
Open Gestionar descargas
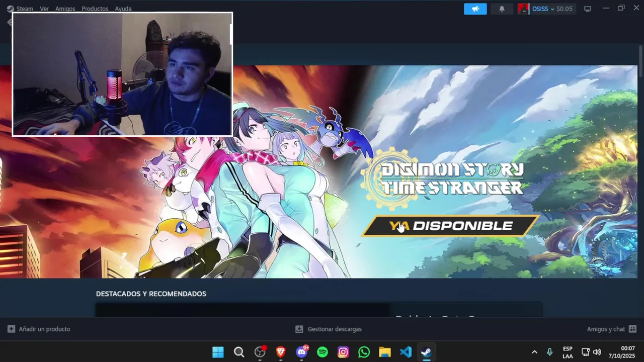point(335,329)
